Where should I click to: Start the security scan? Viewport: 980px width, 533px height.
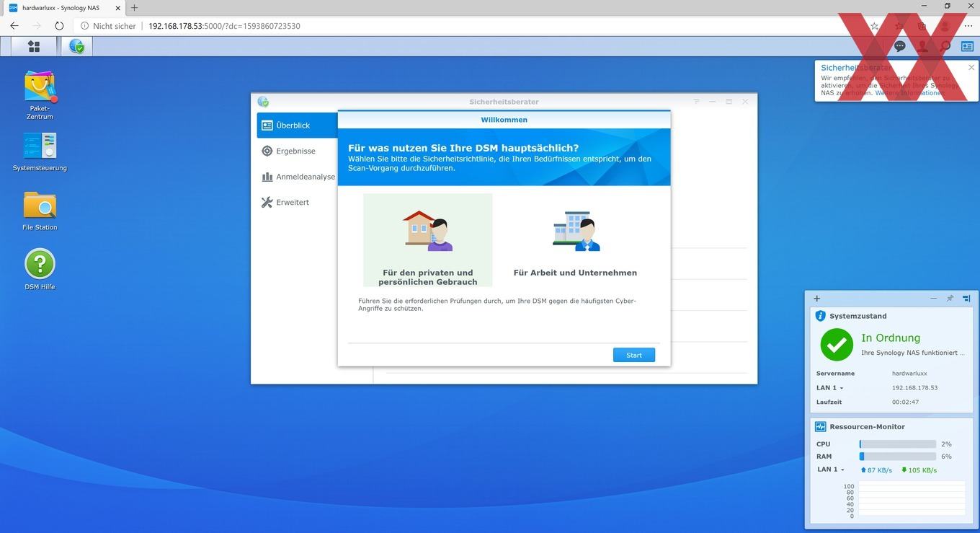pos(634,355)
